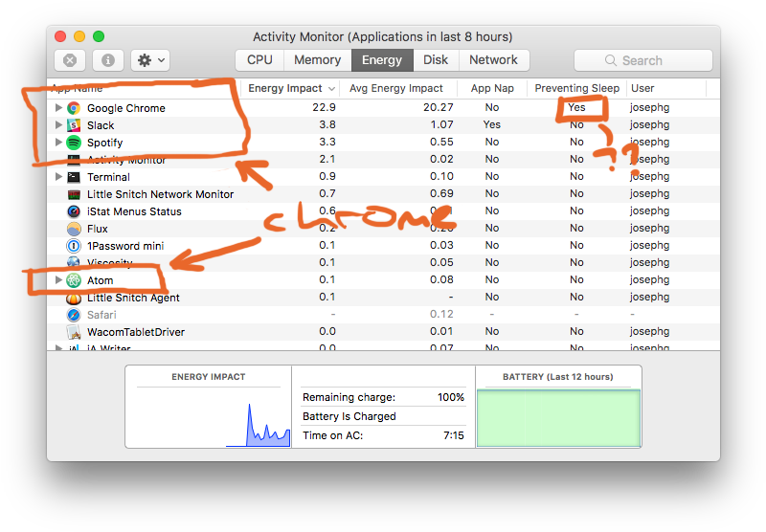The width and height of the screenshot is (766, 532).
Task: Click the 7:15 Time on AC value
Action: (454, 435)
